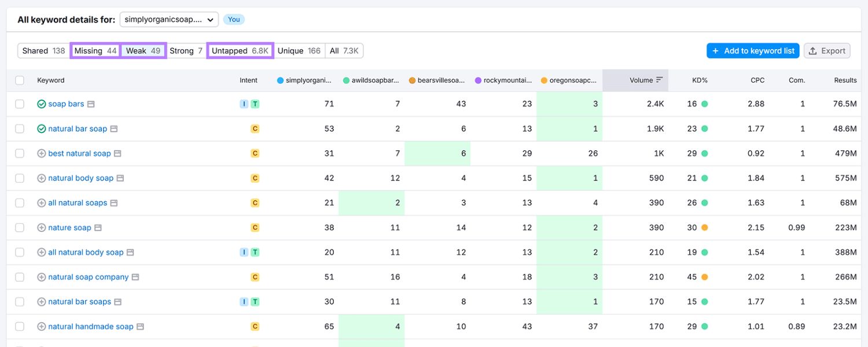The height and width of the screenshot is (347, 868).
Task: Open the SERP snapshot icon next to 'all natural soaps'
Action: 113,202
